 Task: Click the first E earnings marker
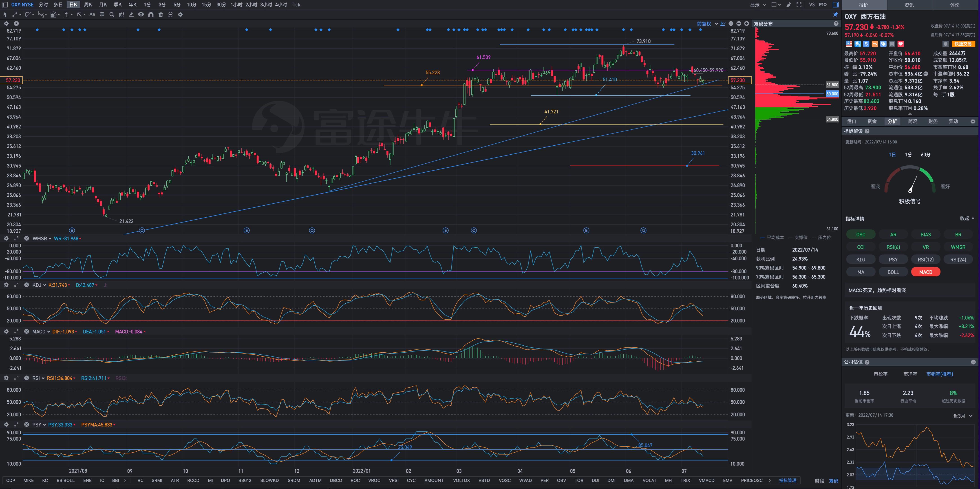(x=72, y=230)
